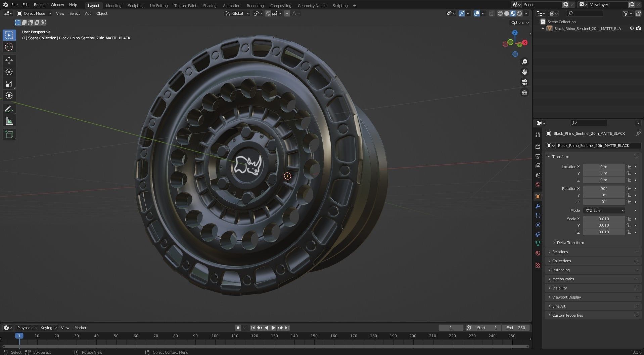The height and width of the screenshot is (355, 644).
Task: Hide Black_Rhino_Sentinel object in viewport via eye
Action: (x=632, y=29)
